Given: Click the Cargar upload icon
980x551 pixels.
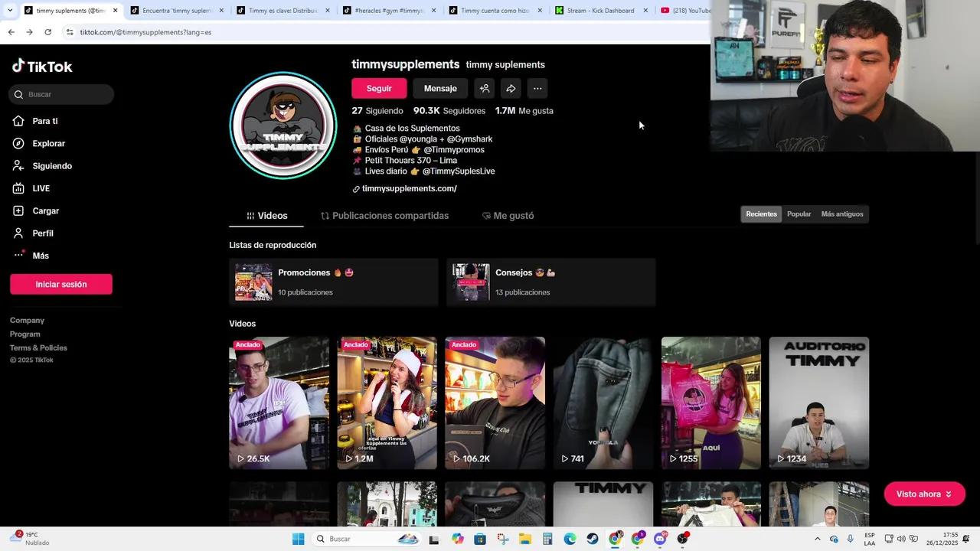Looking at the screenshot, I should tap(20, 210).
